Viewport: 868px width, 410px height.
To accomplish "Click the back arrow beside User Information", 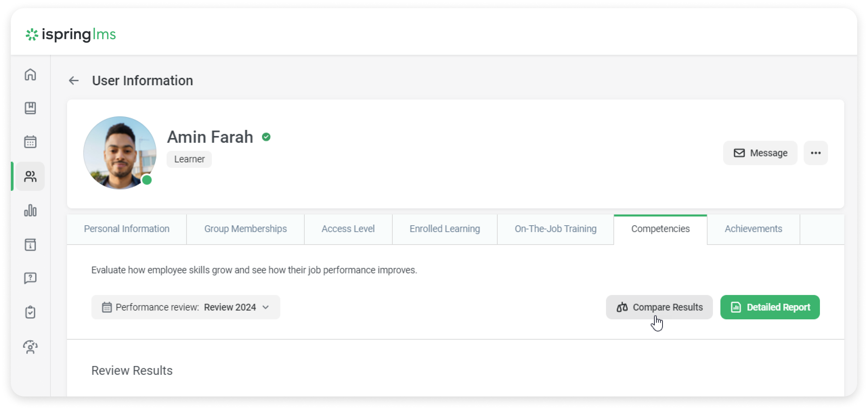I will click(74, 81).
